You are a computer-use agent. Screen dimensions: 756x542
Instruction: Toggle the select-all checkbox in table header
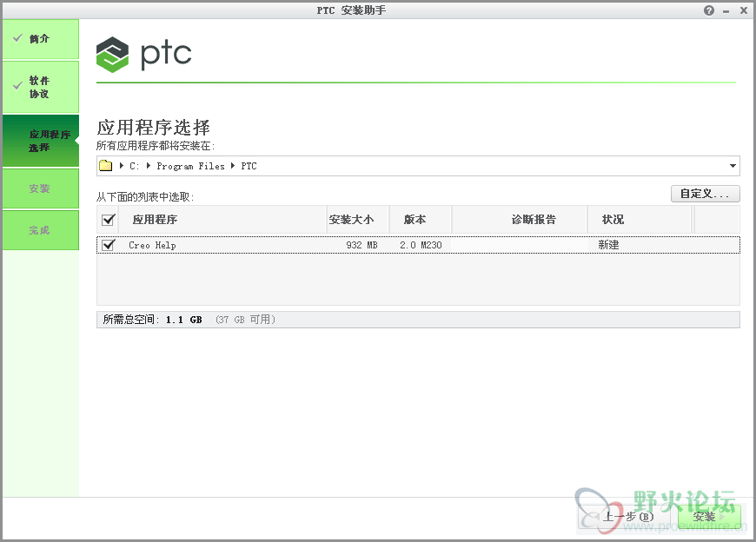108,220
